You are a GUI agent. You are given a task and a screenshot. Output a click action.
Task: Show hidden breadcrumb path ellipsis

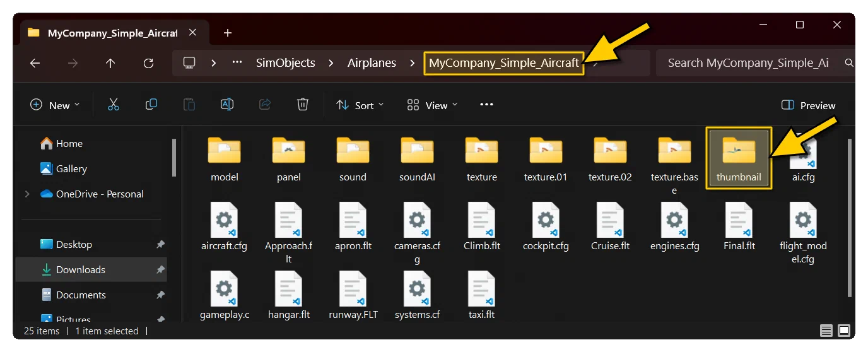[237, 63]
